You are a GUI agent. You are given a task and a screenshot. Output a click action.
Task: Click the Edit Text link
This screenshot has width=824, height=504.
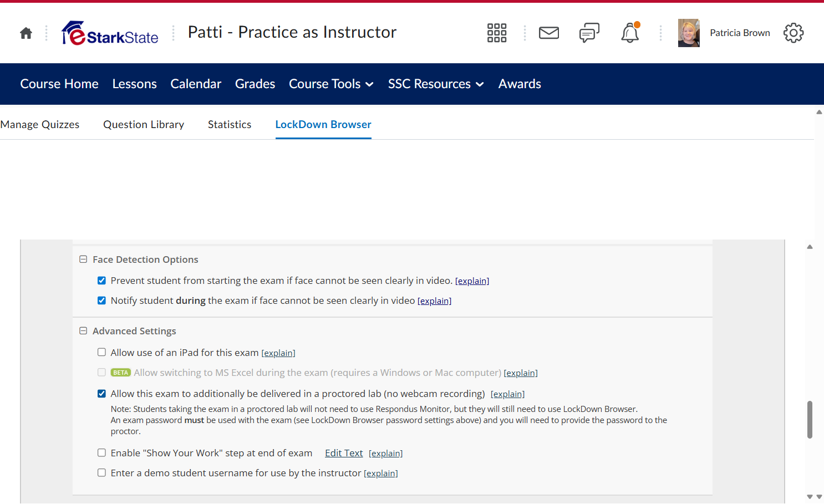344,453
